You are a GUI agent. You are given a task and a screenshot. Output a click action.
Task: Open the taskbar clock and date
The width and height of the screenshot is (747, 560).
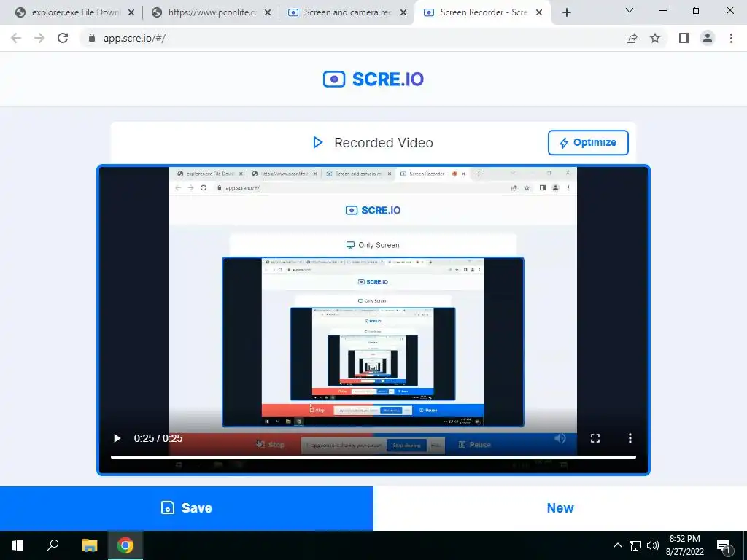[x=684, y=545]
